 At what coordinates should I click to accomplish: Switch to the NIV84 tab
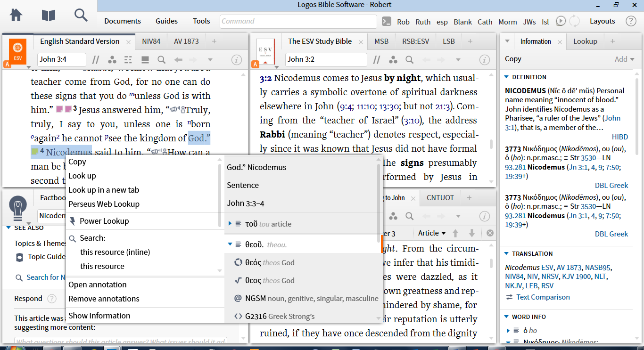point(151,41)
